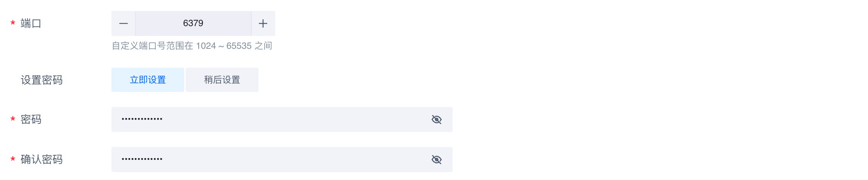Reveal the 确认密码 field using eye icon

coord(437,160)
